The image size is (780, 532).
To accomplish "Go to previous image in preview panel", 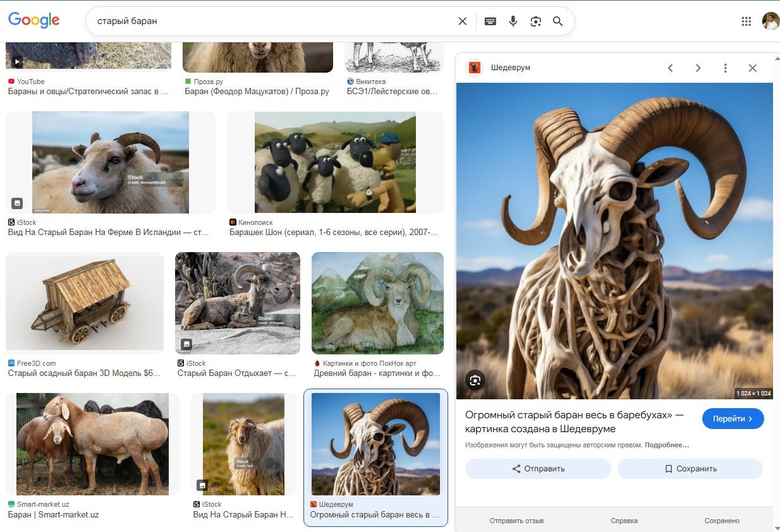I will click(671, 68).
